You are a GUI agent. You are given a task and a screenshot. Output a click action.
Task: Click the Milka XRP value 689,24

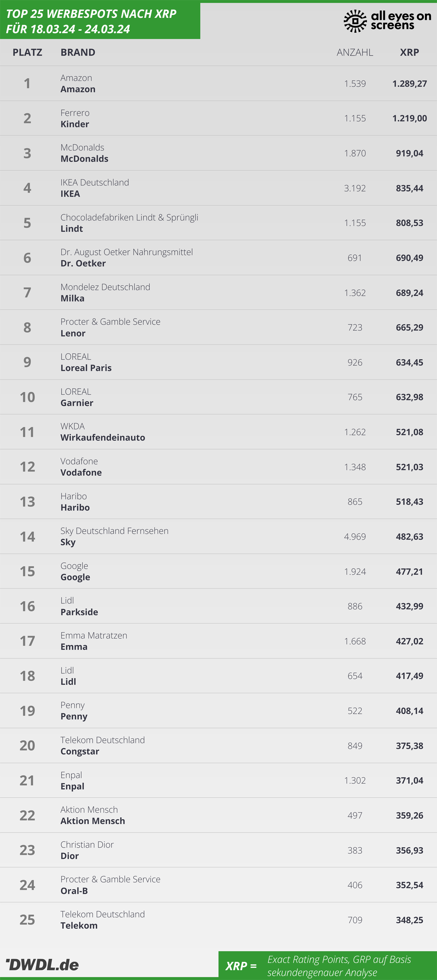click(409, 293)
